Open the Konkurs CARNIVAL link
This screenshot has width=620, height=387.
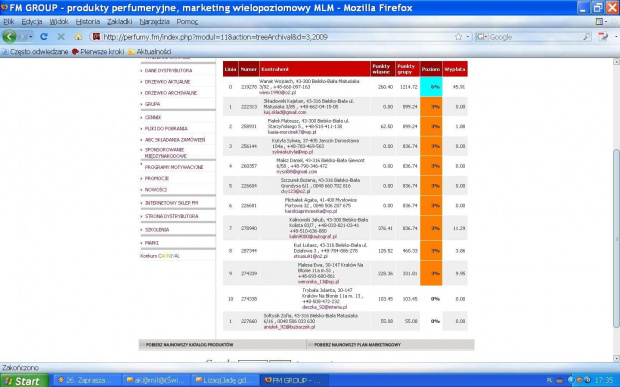(x=160, y=256)
